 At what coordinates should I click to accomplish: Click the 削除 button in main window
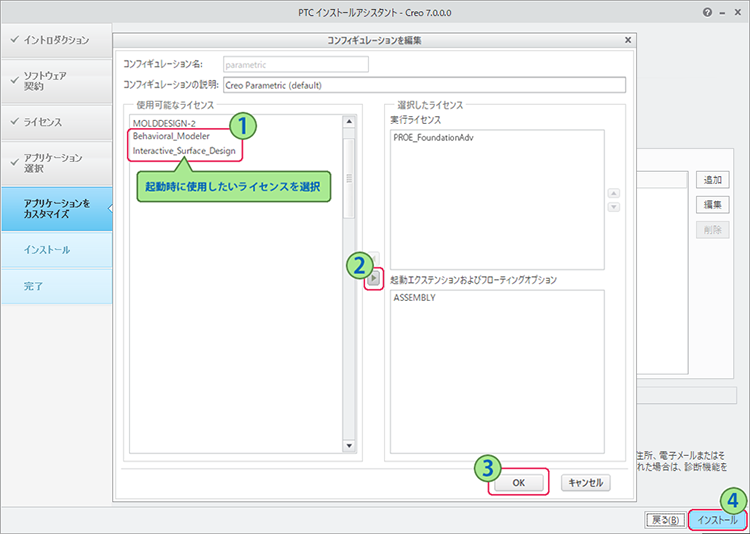click(712, 230)
